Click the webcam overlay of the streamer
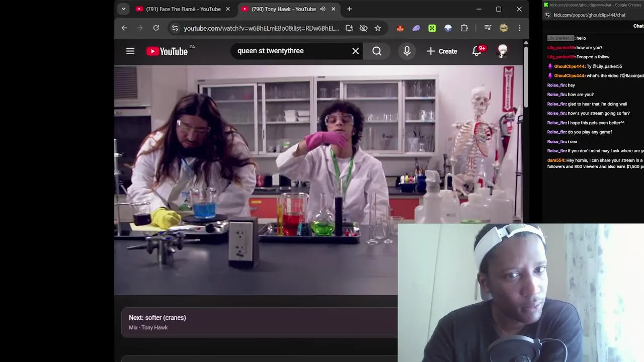 [521, 293]
